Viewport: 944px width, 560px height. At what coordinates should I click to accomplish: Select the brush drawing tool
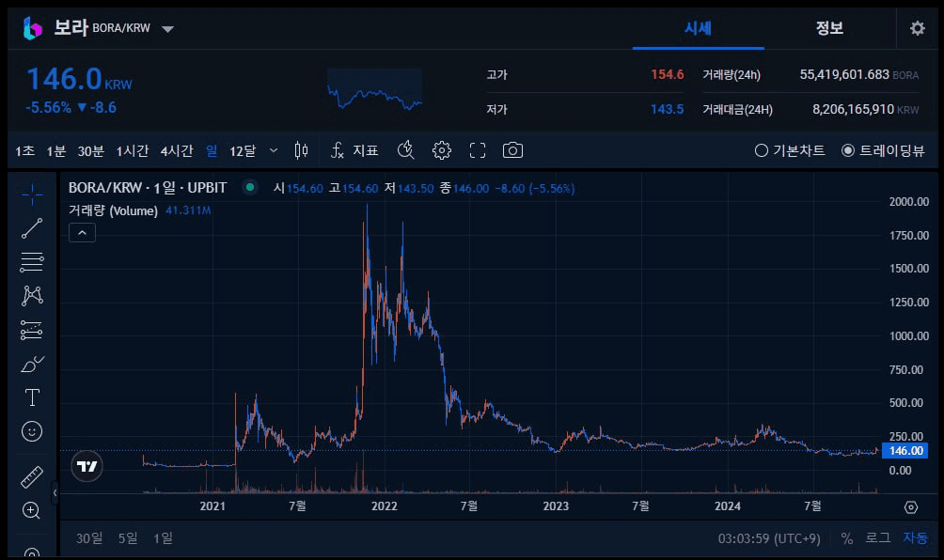click(32, 364)
